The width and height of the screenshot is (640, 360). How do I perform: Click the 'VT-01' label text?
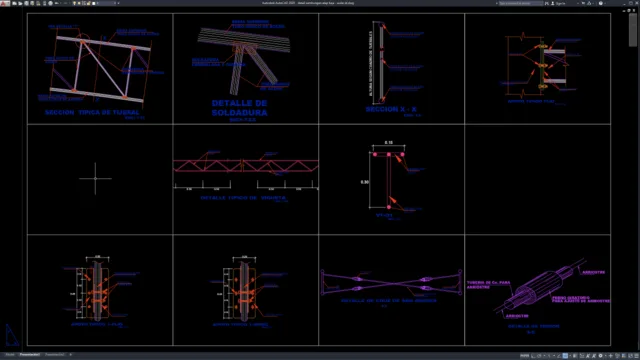tap(384, 215)
